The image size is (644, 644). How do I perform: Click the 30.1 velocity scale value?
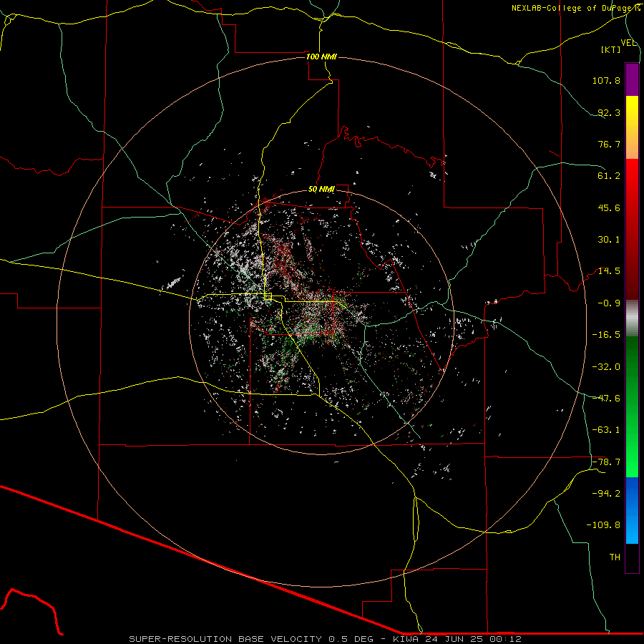click(609, 240)
